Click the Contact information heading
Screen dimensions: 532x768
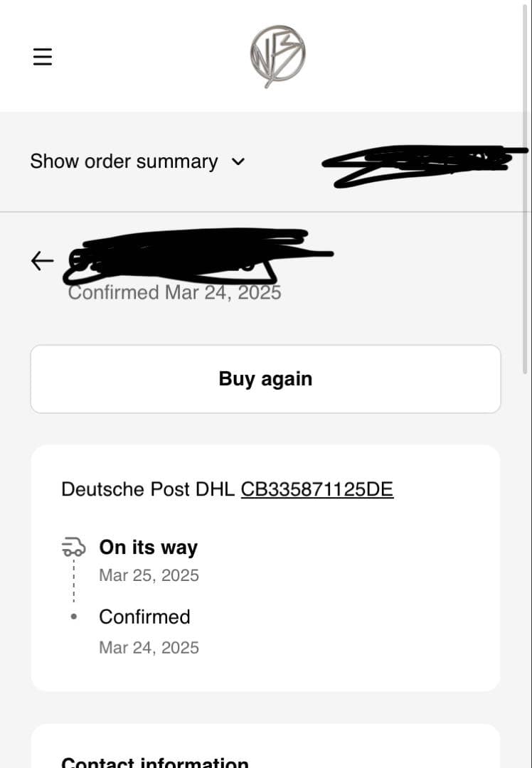[x=155, y=762]
